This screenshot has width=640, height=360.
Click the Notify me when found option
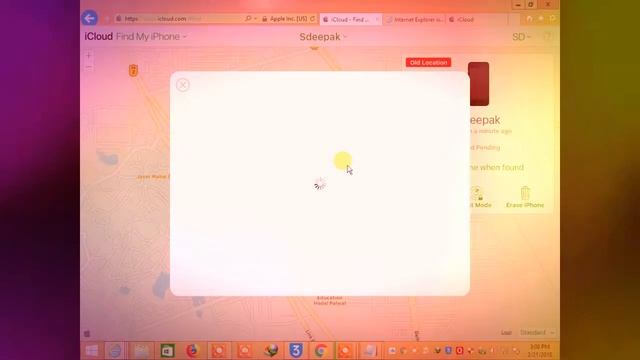coord(496,167)
